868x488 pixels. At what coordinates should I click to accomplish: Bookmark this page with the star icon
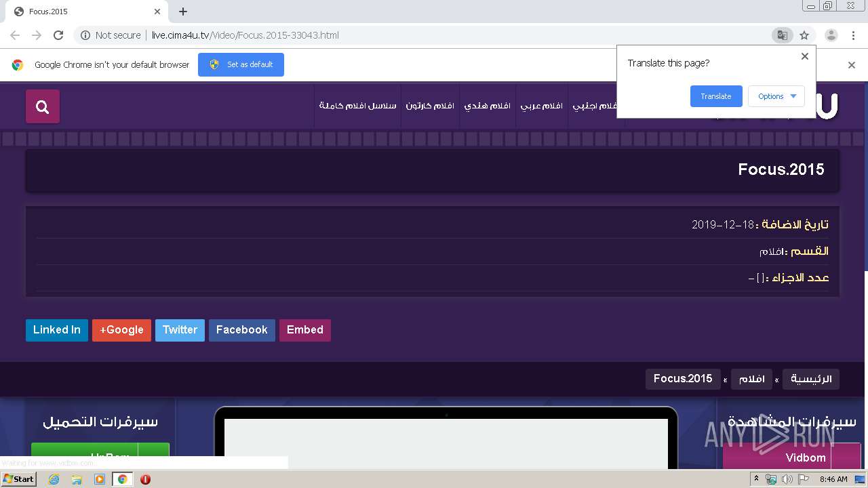[x=804, y=35]
